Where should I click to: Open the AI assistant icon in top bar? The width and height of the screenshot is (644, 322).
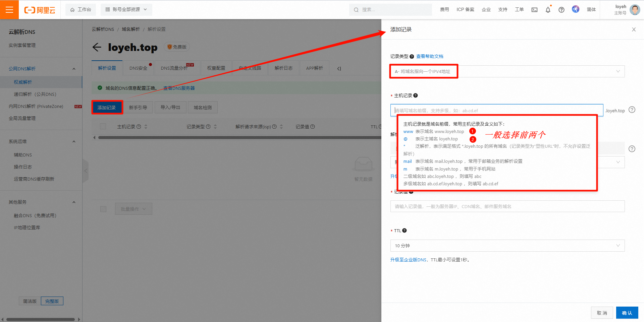[576, 9]
